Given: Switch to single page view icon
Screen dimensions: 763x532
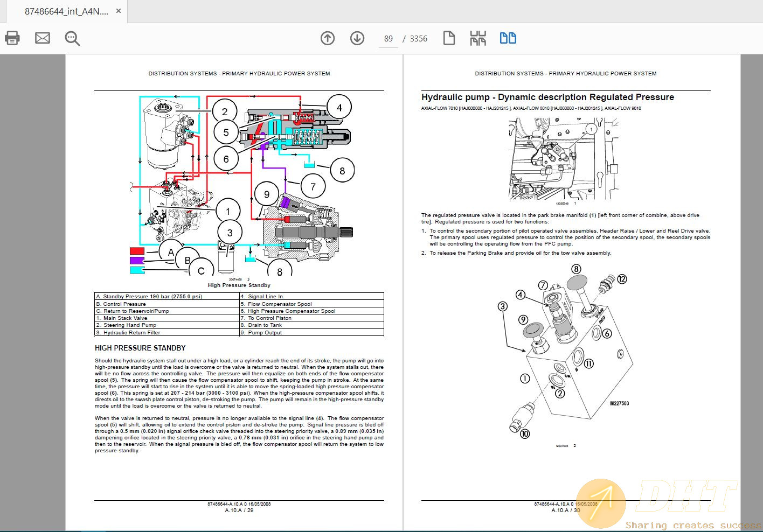Looking at the screenshot, I should point(449,38).
